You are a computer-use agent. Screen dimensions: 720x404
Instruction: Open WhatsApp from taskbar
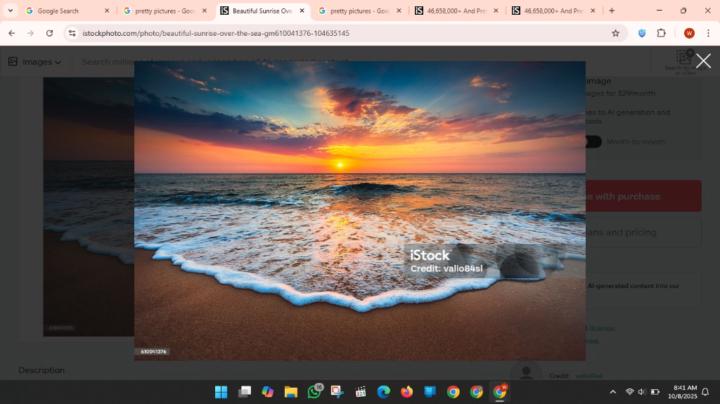314,392
